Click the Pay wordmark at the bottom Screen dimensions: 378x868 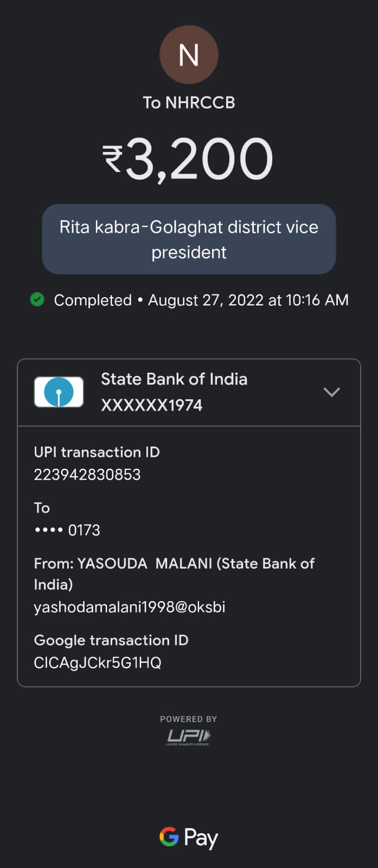coord(201,838)
